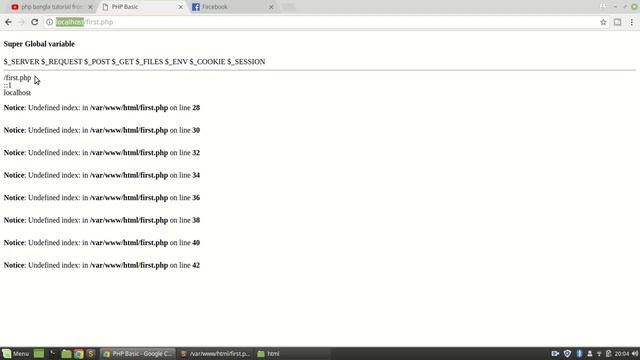
Task: Click the Bluetooth tray icon
Action: click(x=579, y=353)
